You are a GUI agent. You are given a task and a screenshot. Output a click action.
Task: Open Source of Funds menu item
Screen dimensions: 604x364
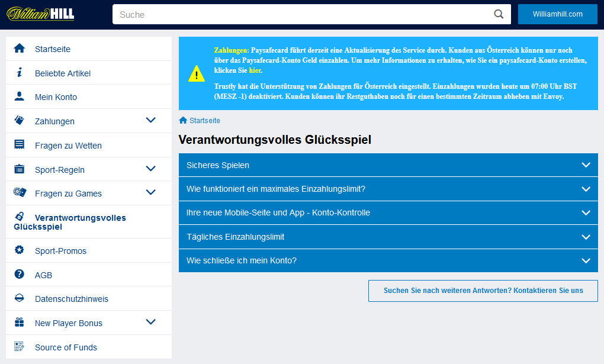click(x=89, y=347)
